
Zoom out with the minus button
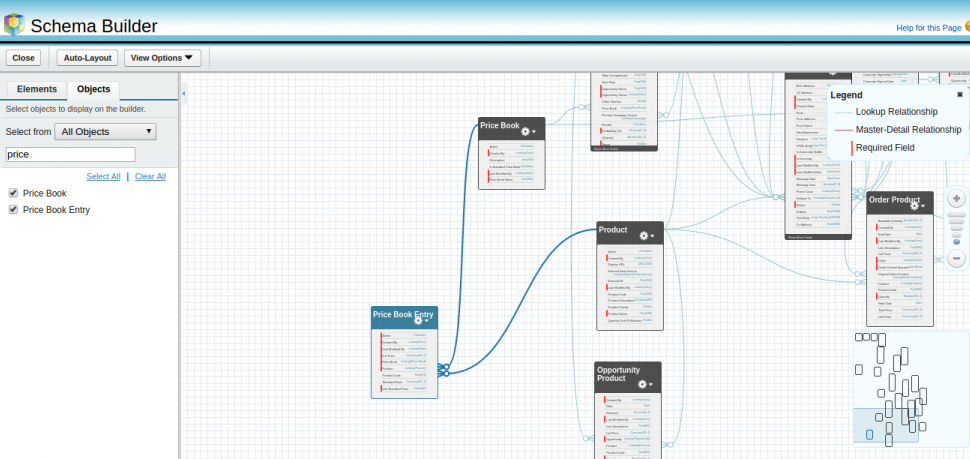[956, 258]
